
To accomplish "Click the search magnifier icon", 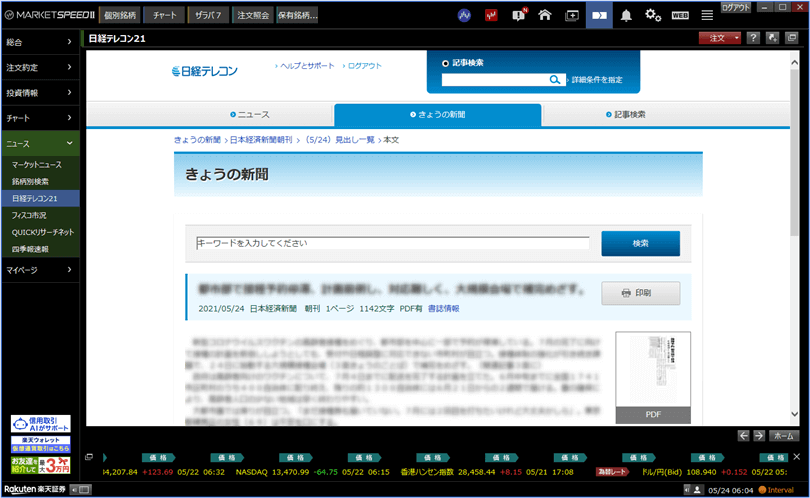I will 554,80.
